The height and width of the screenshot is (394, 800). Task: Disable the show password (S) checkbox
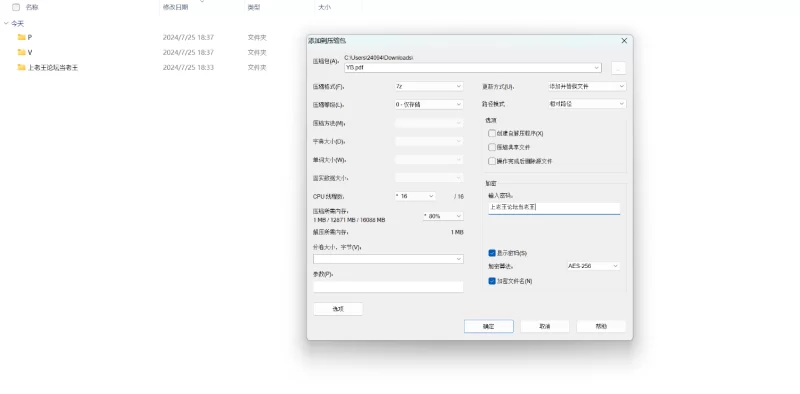pos(492,253)
